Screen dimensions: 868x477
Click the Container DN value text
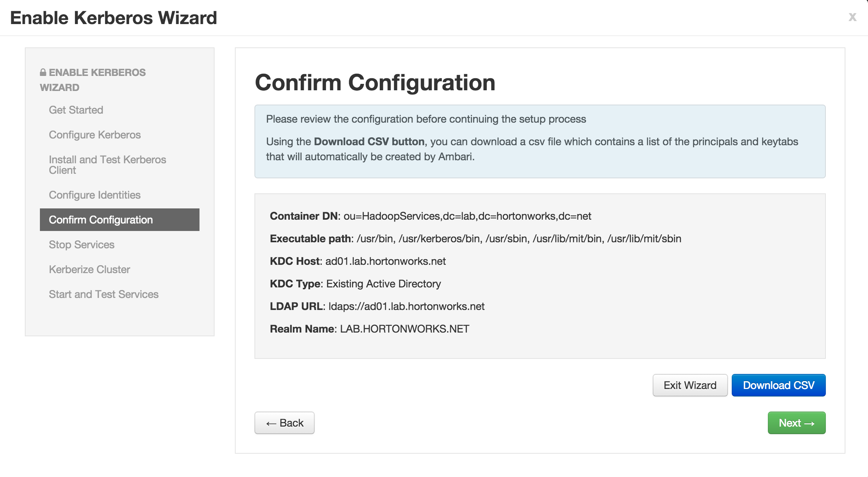pyautogui.click(x=468, y=216)
